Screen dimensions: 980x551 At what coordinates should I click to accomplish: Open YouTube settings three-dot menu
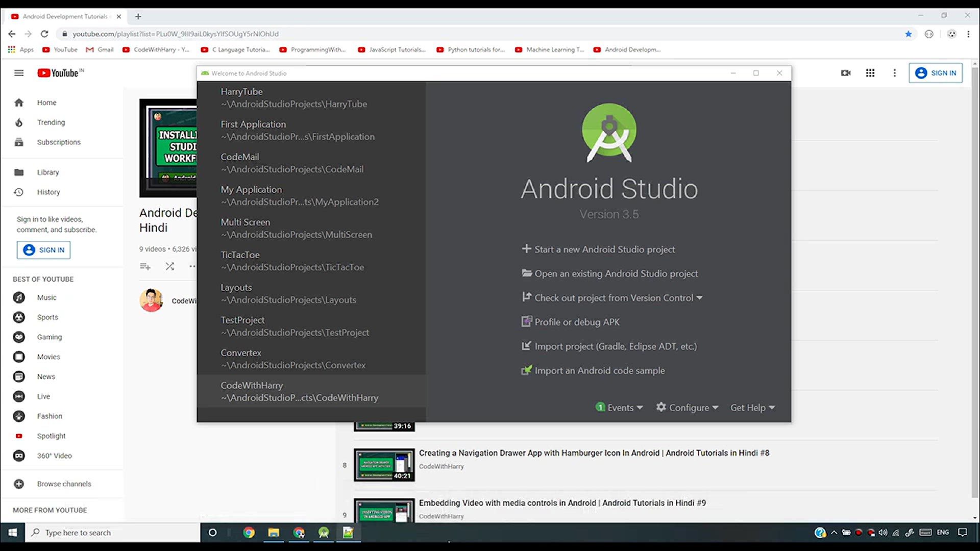point(894,73)
